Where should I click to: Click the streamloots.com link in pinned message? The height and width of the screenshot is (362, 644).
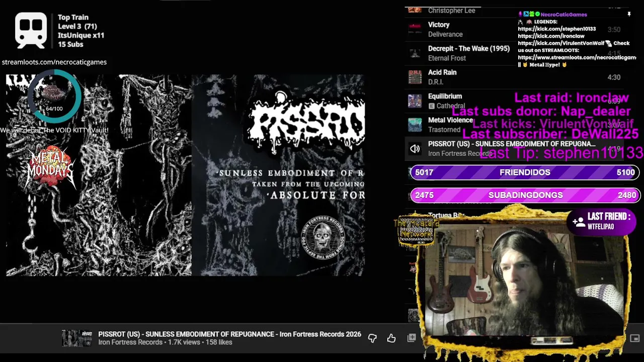pyautogui.click(x=577, y=58)
